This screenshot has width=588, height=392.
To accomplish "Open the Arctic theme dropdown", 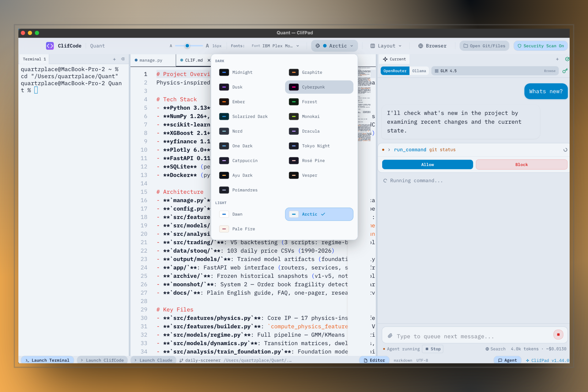I will click(334, 46).
